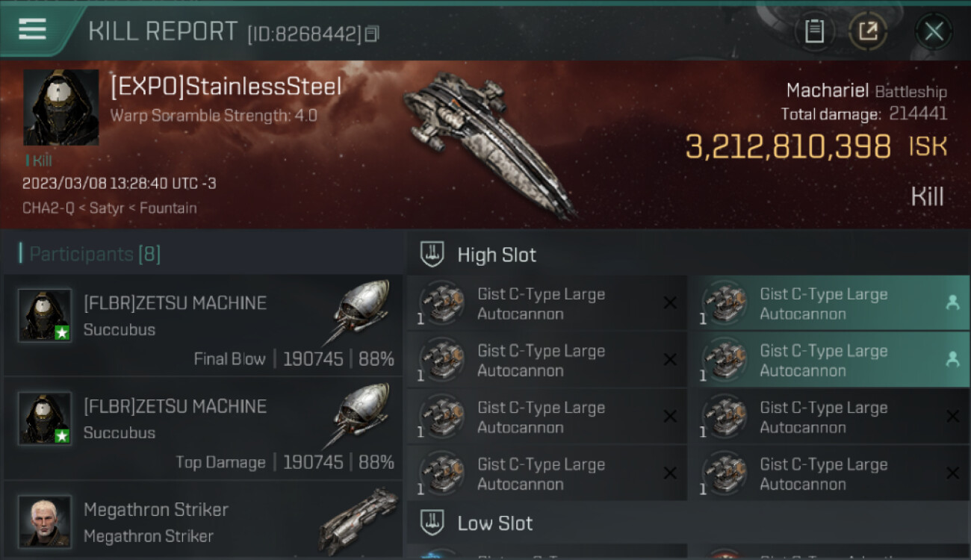
Task: Share the kill report using the export icon
Action: coord(867,32)
